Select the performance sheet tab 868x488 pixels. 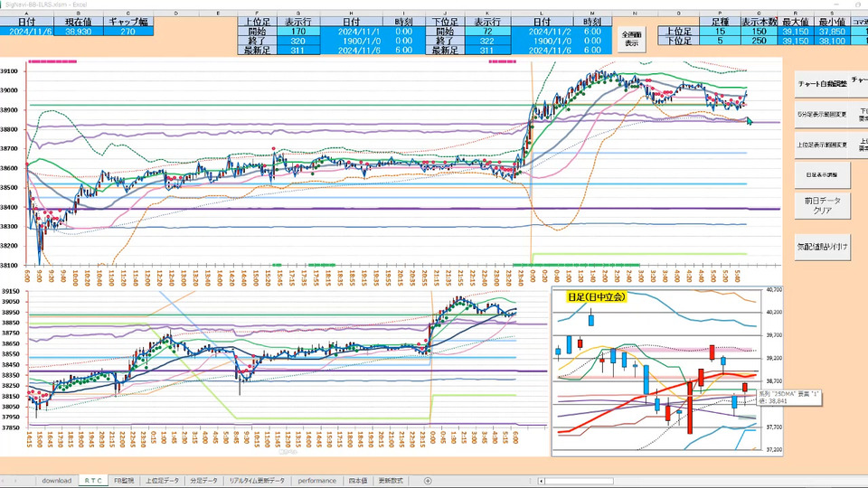pyautogui.click(x=317, y=481)
